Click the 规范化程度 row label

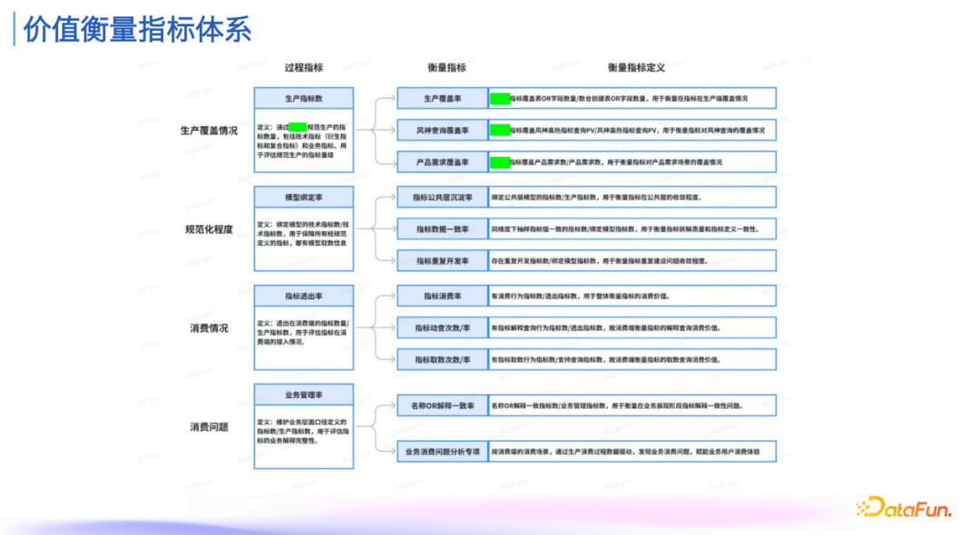click(x=209, y=229)
